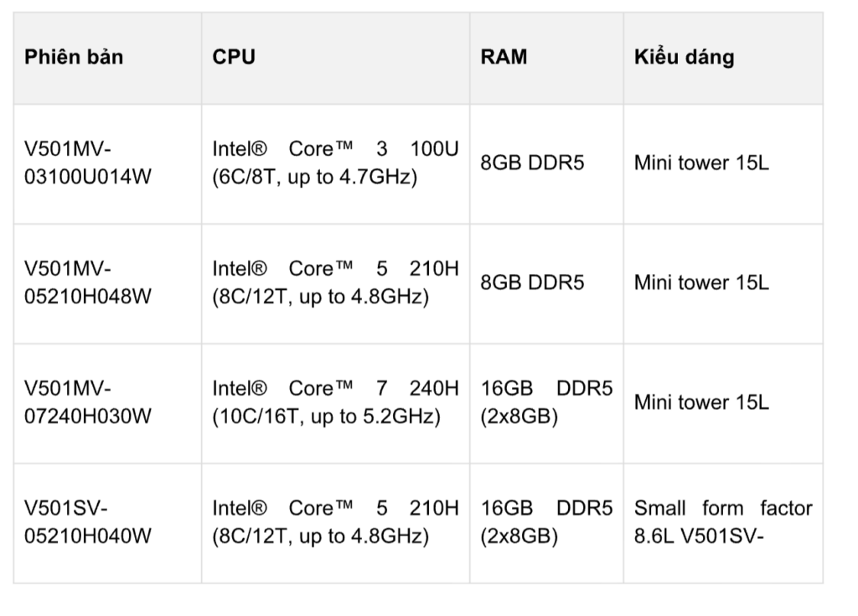This screenshot has width=858, height=616.
Task: Click Mini tower 15L for V501MV-07240H030W
Action: pyautogui.click(x=700, y=403)
